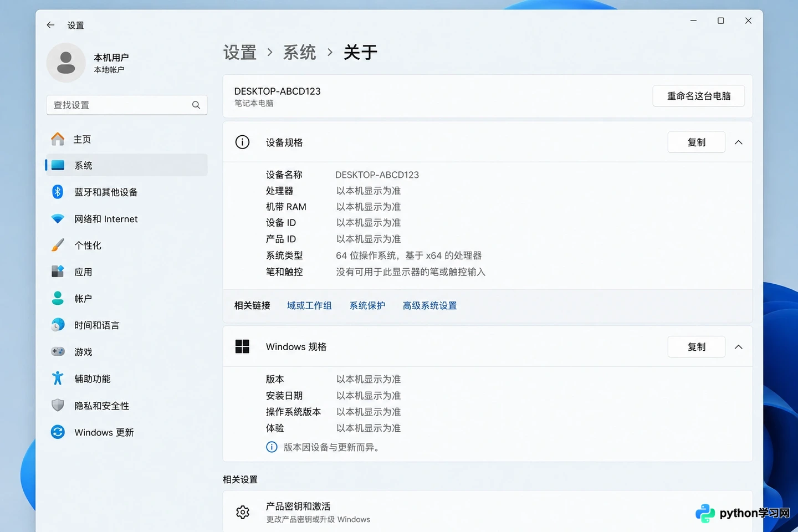
Task: Collapse the 设备规格 section chevron
Action: [x=738, y=142]
